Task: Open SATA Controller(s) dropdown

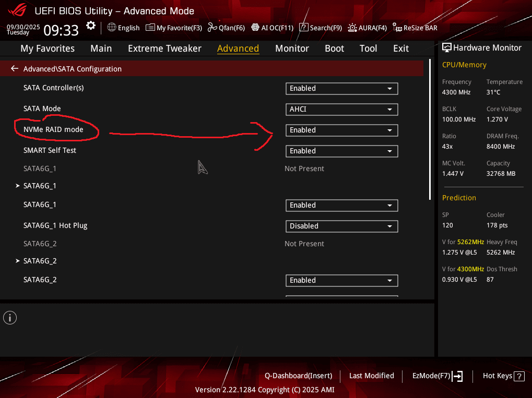Action: [341, 89]
